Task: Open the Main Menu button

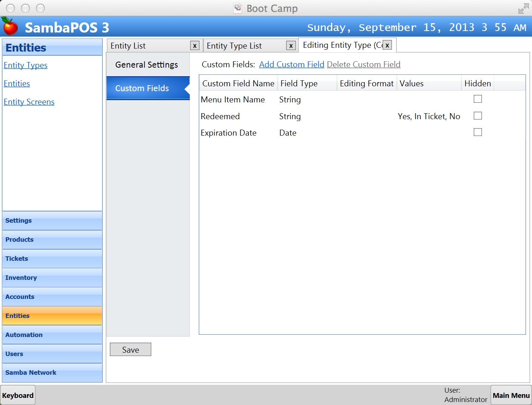Action: click(x=511, y=395)
